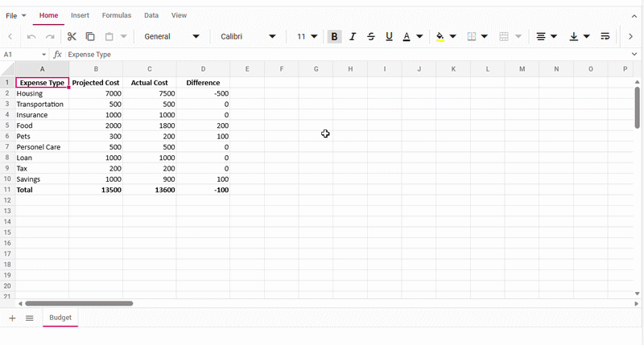Click the insert function fx icon
The image size is (644, 345).
(x=57, y=55)
